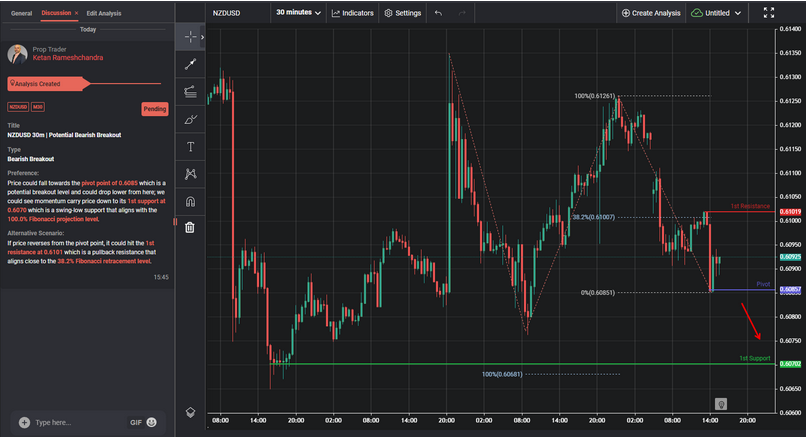
Task: Select the Text annotation tool
Action: (190, 147)
